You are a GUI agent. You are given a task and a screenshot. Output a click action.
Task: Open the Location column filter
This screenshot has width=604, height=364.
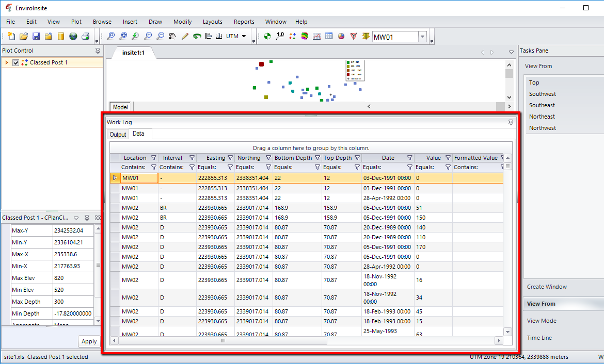tap(153, 158)
